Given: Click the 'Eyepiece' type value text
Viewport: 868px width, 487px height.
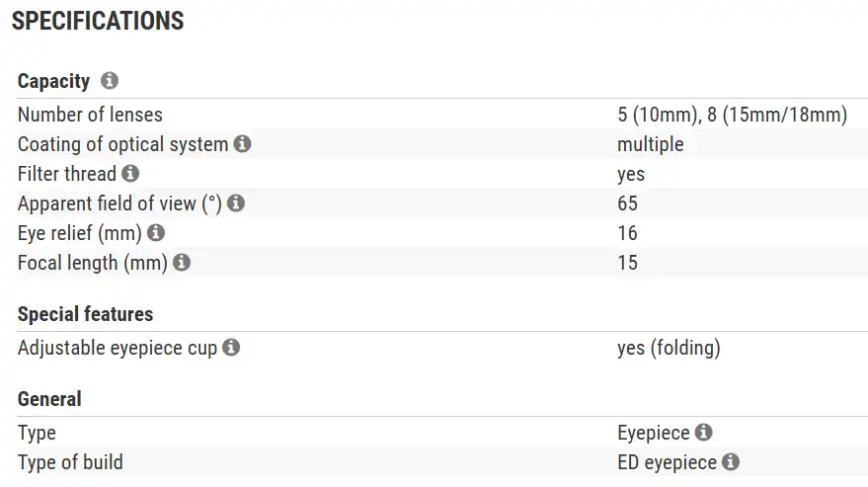Looking at the screenshot, I should tap(653, 433).
